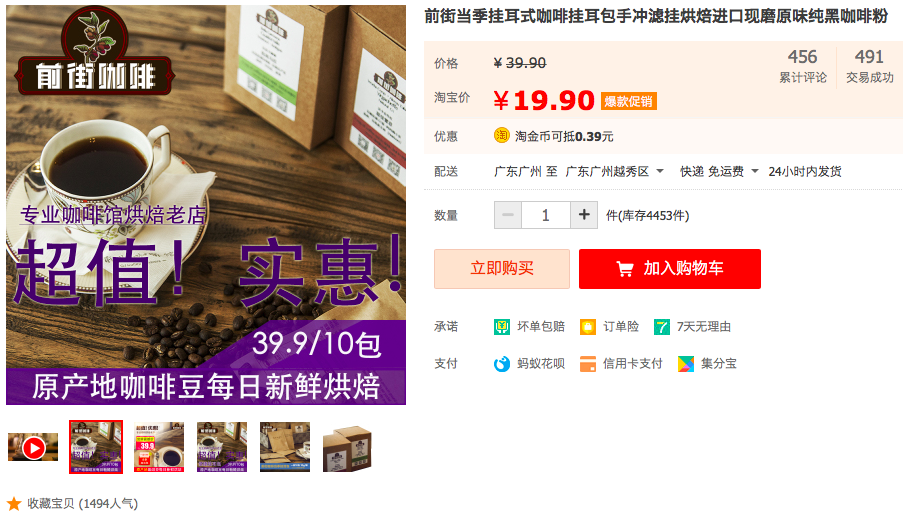
Task: Open the 491 交易成功 transactions link
Action: tap(869, 66)
